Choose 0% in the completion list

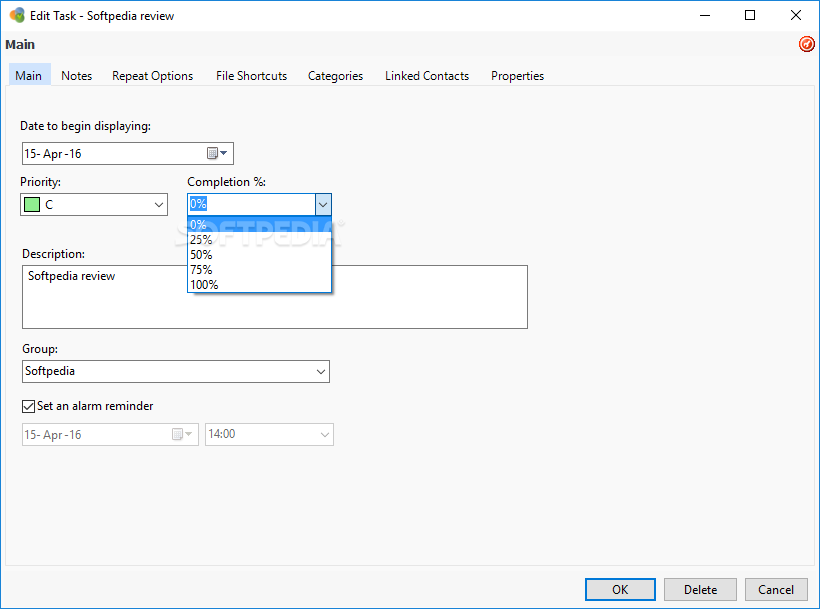pyautogui.click(x=259, y=225)
